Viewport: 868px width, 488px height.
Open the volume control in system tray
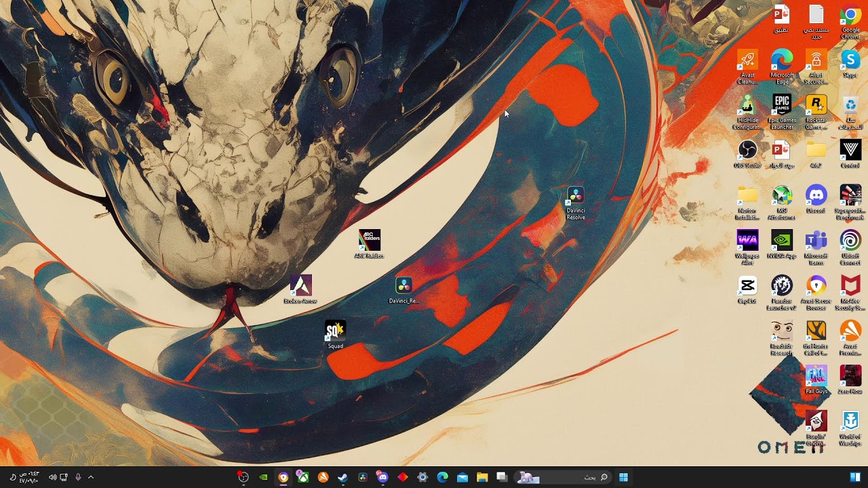52,477
